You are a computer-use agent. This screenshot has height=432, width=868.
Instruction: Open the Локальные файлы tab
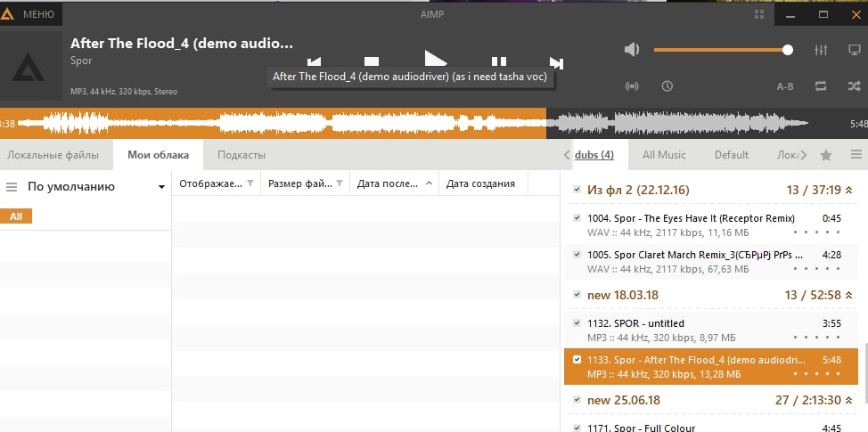pos(53,155)
